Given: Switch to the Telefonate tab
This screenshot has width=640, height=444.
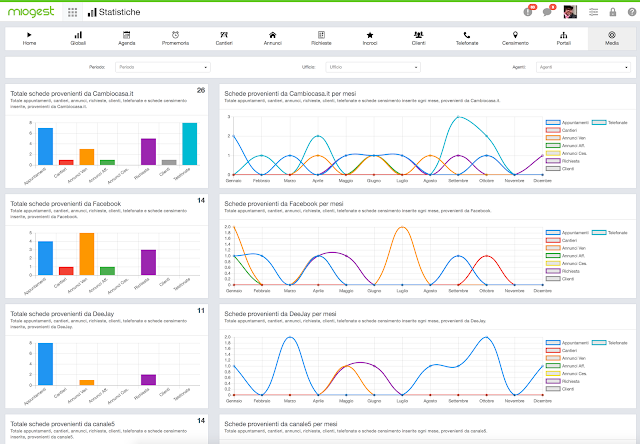Looking at the screenshot, I should pyautogui.click(x=467, y=38).
